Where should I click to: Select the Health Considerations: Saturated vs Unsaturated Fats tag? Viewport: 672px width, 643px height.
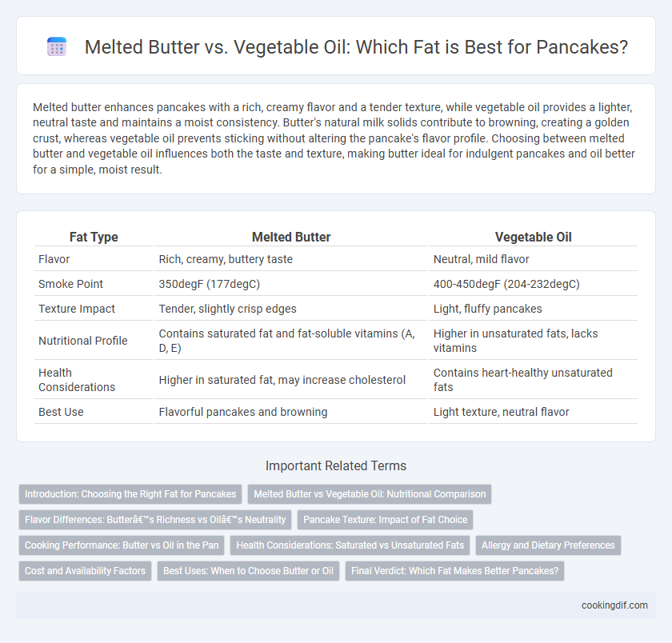350,545
